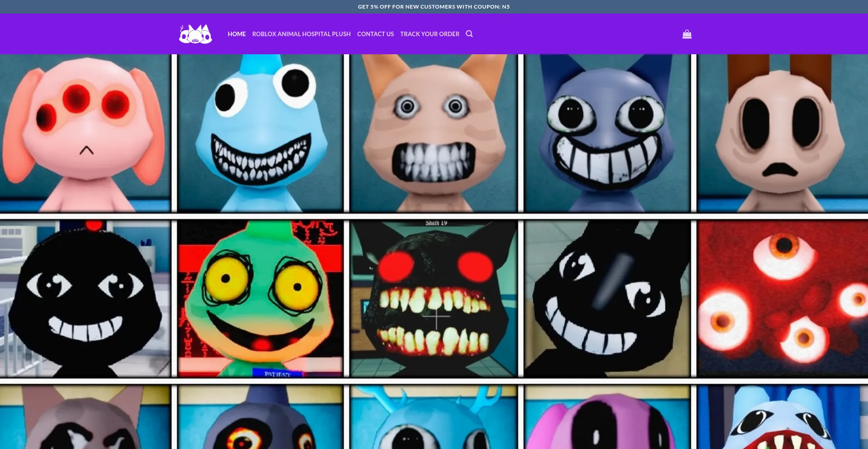Select beige bear with hollow eyes

click(782, 133)
